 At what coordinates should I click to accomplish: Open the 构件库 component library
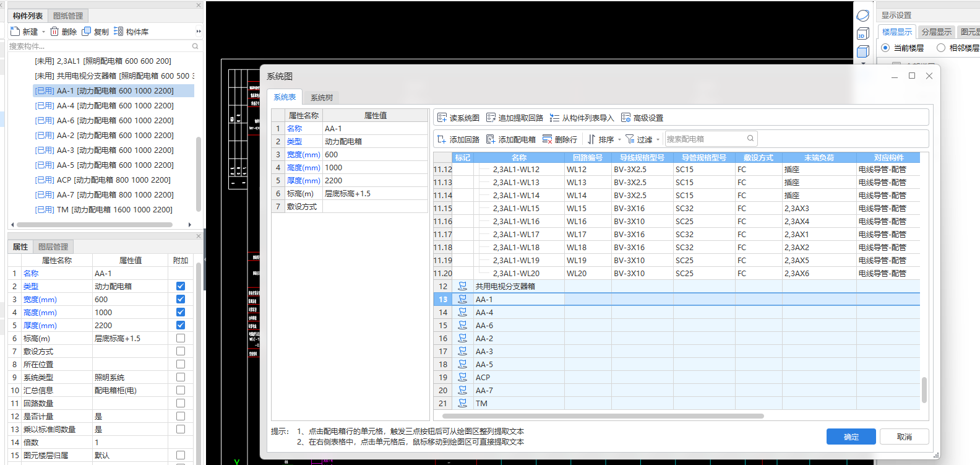tap(131, 32)
